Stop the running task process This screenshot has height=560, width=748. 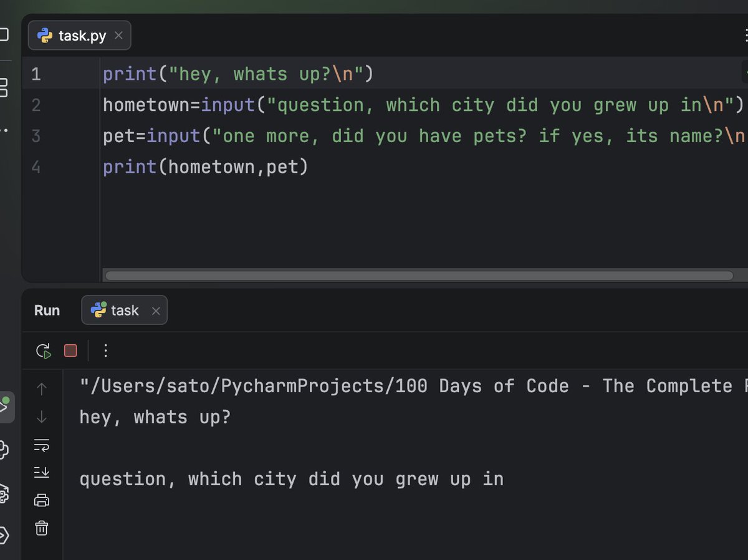click(70, 350)
